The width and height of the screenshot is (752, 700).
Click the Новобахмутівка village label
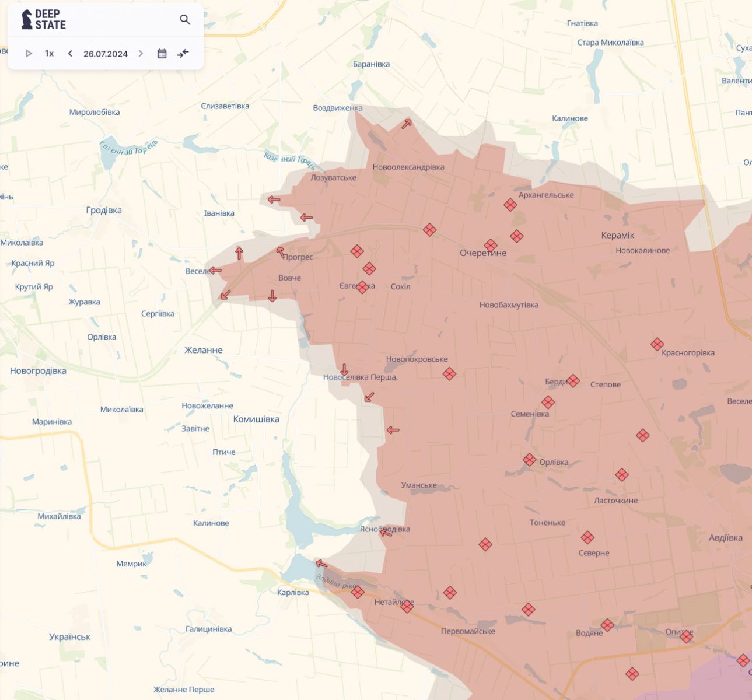point(509,304)
